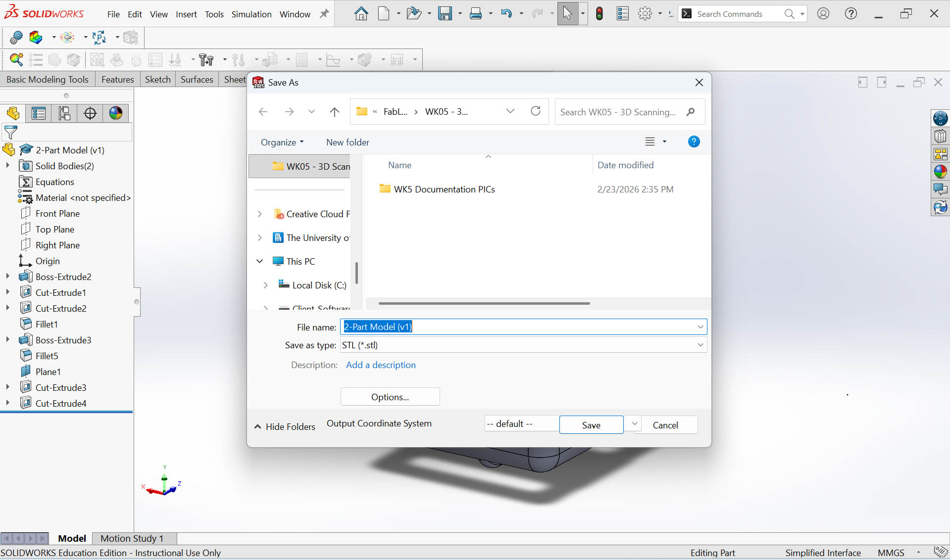Expand the Boss-Extrude2 feature
Screen dimensions: 950x560
point(7,277)
